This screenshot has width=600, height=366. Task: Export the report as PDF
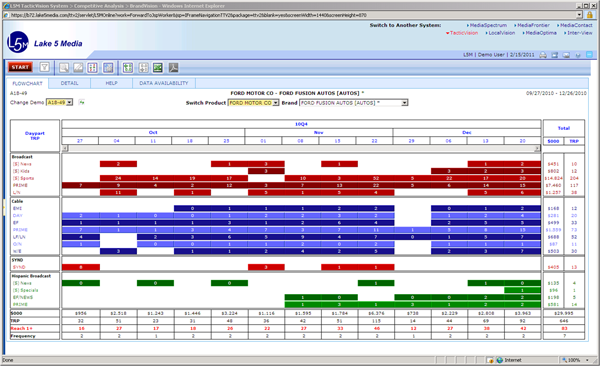[x=173, y=68]
